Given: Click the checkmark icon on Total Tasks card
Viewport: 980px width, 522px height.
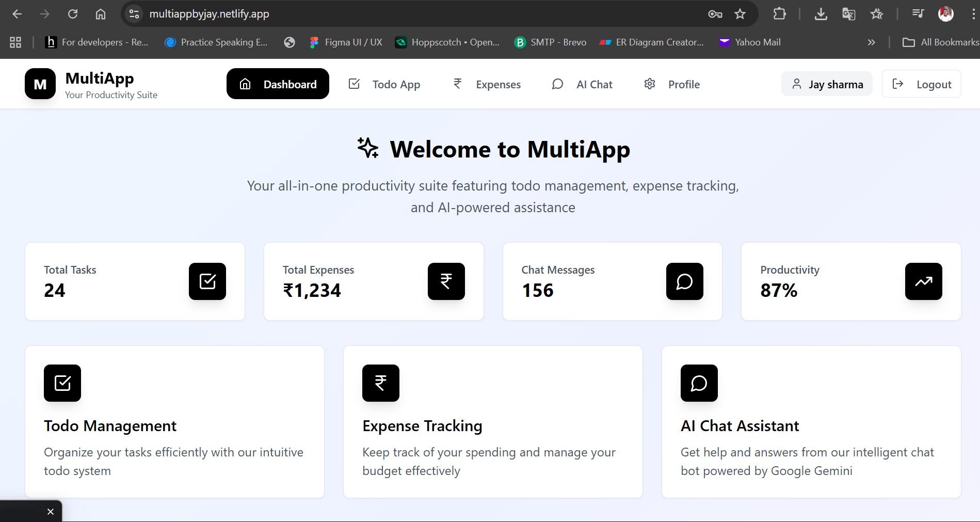Looking at the screenshot, I should 207,281.
